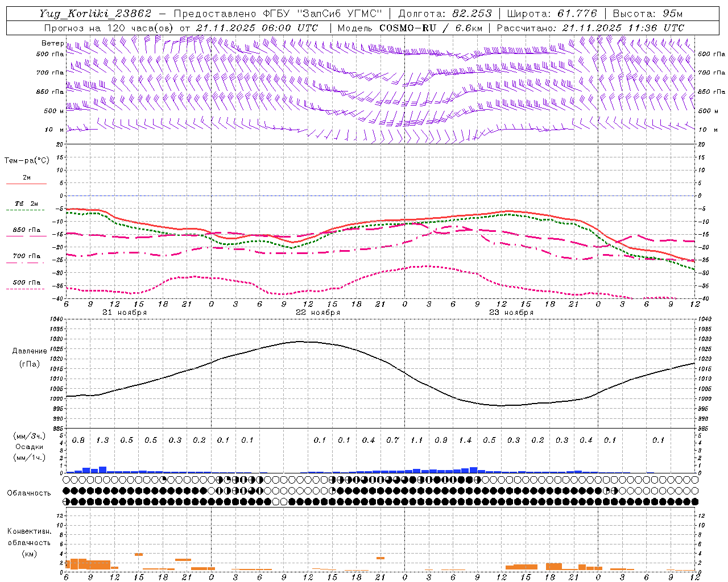Click the 0.7 precipitation value

tap(392, 440)
